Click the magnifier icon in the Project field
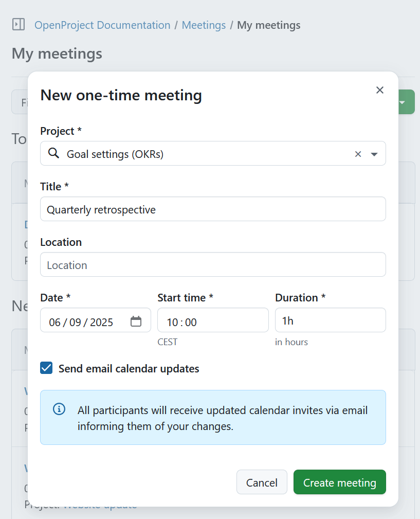 (53, 153)
